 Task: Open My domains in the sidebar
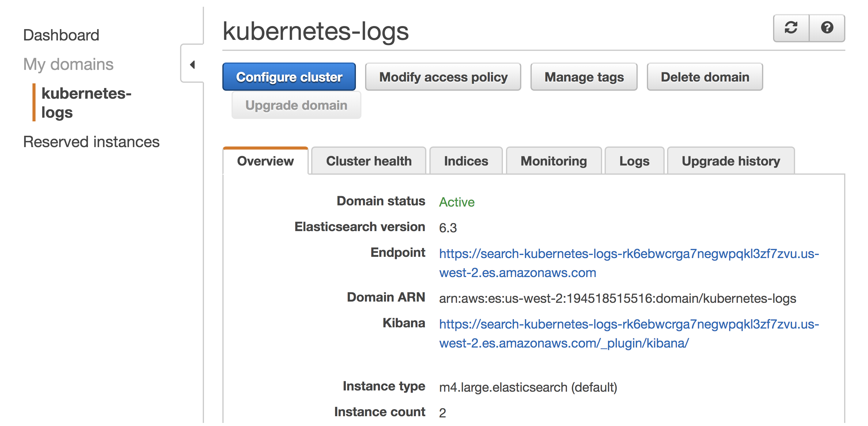click(x=68, y=64)
